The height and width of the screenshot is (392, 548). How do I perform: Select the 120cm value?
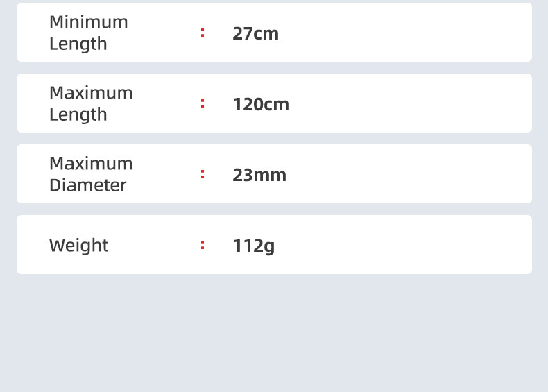tap(261, 104)
